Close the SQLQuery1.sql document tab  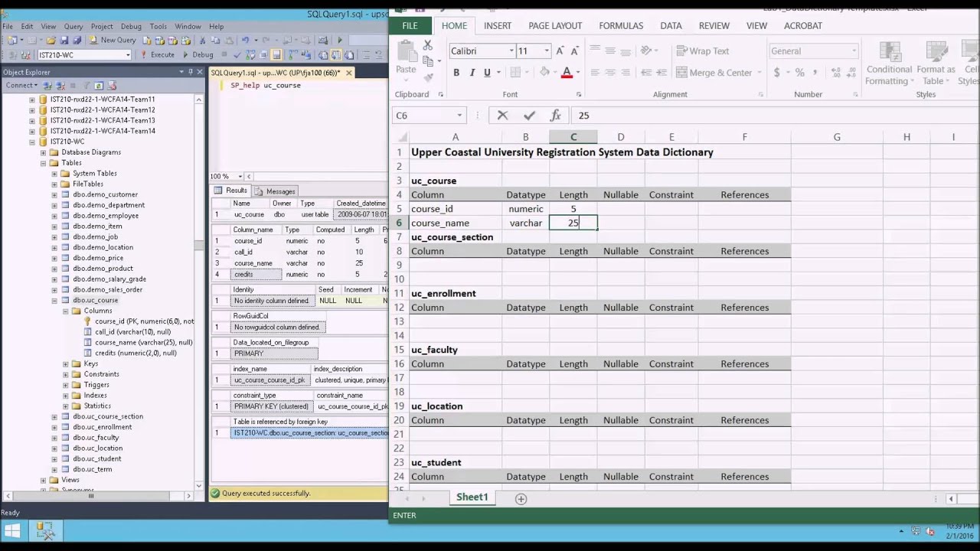348,73
